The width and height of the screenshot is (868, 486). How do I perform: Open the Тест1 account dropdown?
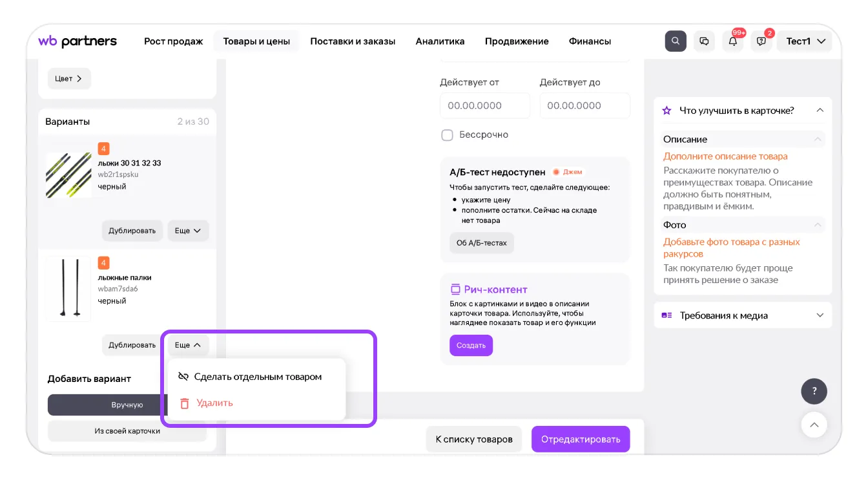pyautogui.click(x=805, y=41)
